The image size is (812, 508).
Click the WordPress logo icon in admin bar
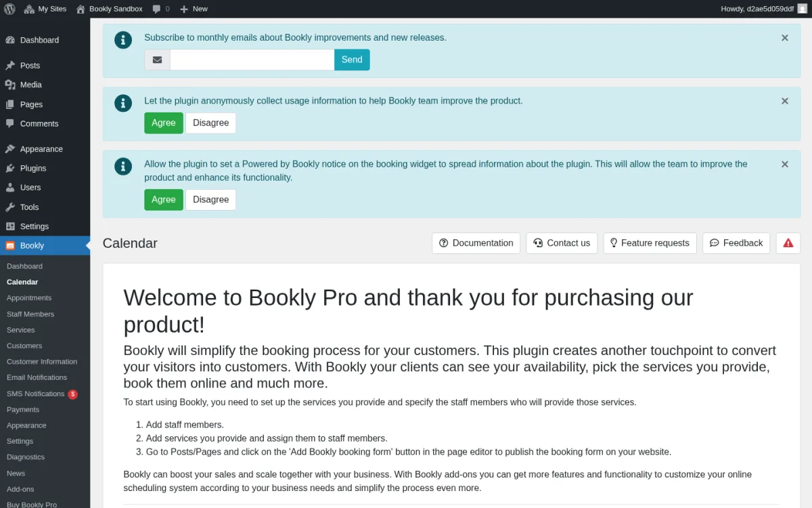[9, 9]
